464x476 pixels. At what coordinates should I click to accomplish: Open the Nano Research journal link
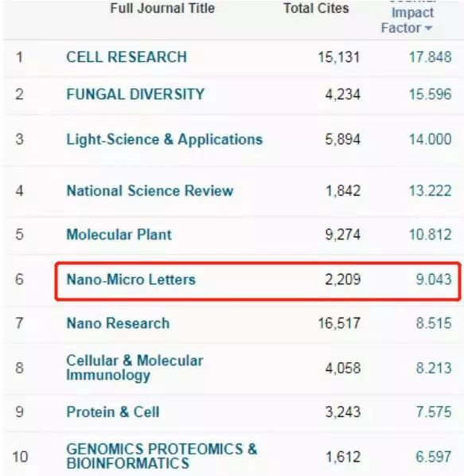click(118, 323)
